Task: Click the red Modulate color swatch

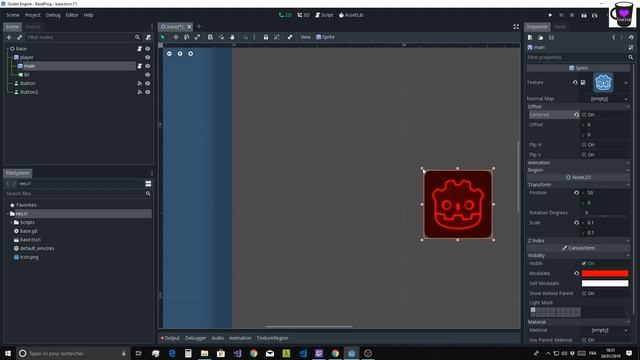Action: (605, 273)
